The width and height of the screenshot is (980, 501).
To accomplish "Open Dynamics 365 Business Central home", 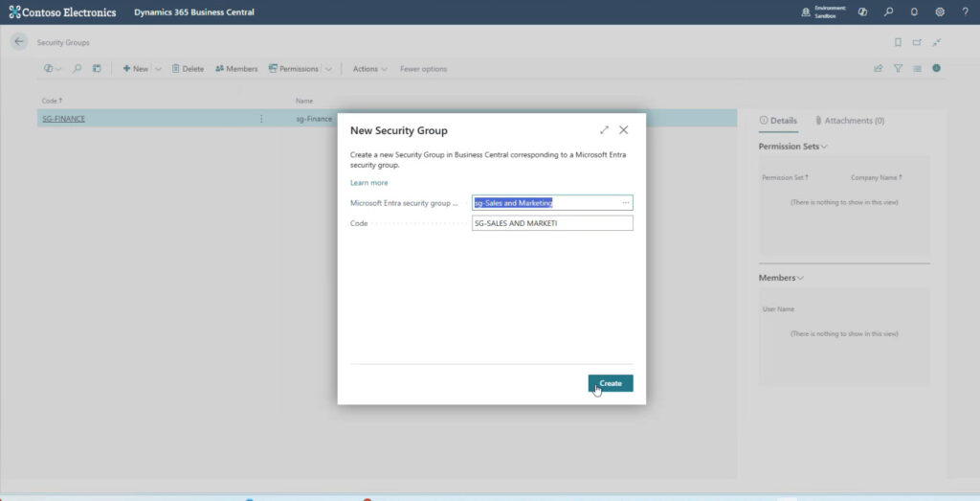I will click(x=193, y=11).
